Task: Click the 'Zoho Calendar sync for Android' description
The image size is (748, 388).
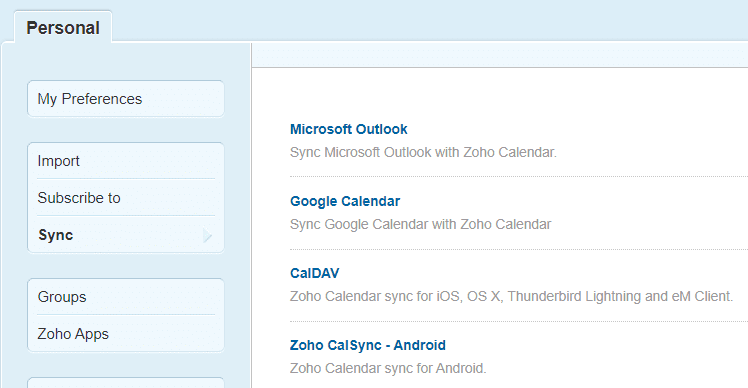Action: click(388, 368)
